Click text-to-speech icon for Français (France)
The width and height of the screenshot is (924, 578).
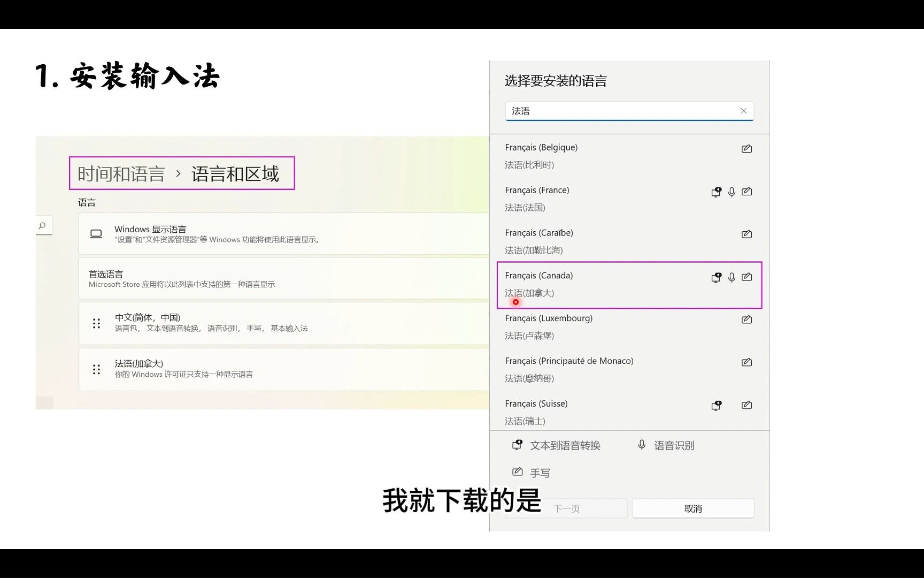click(x=717, y=192)
